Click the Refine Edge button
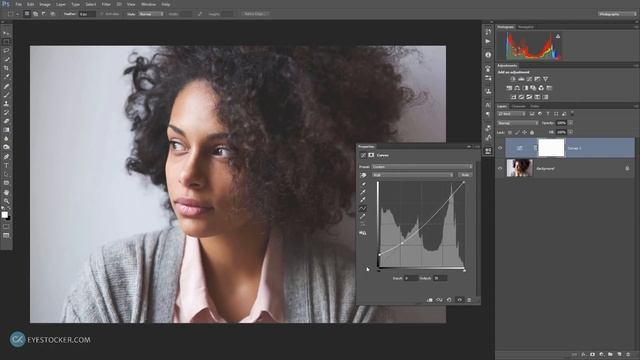This screenshot has height=360, width=640. point(255,14)
